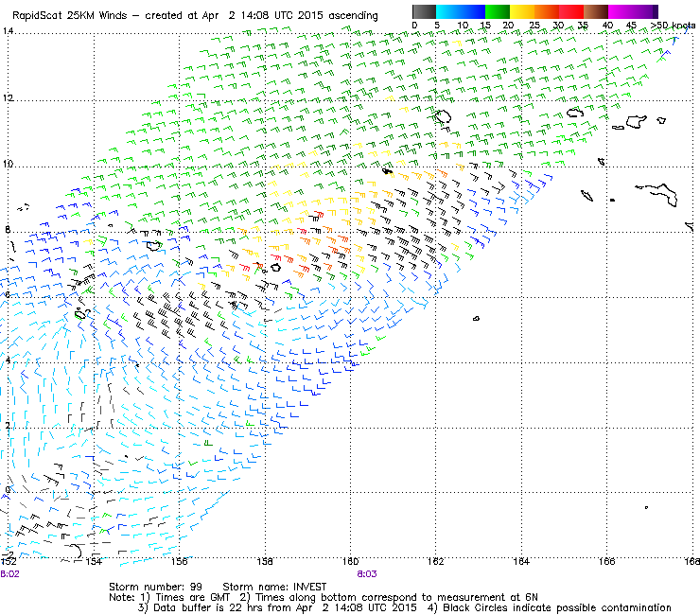Screen dimensions: 700x615
Task: Select the longitude axis label '160'
Action: [350, 562]
